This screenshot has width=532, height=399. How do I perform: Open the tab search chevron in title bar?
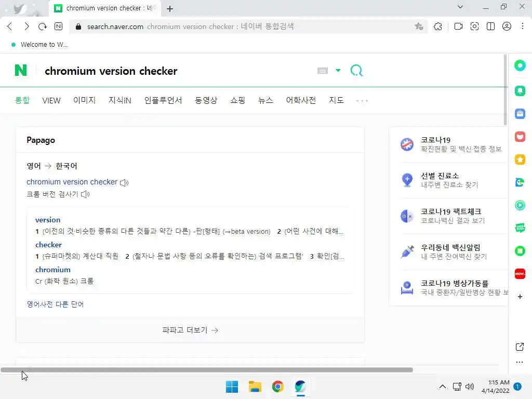[460, 7]
